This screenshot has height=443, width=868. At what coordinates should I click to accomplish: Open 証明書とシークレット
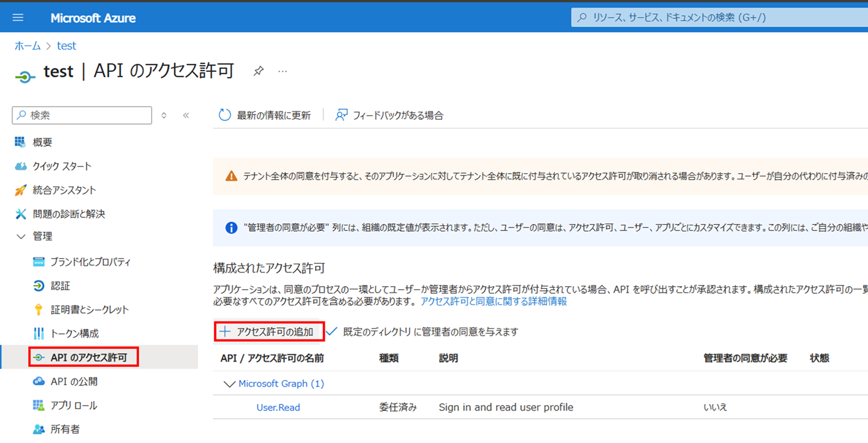pyautogui.click(x=90, y=310)
